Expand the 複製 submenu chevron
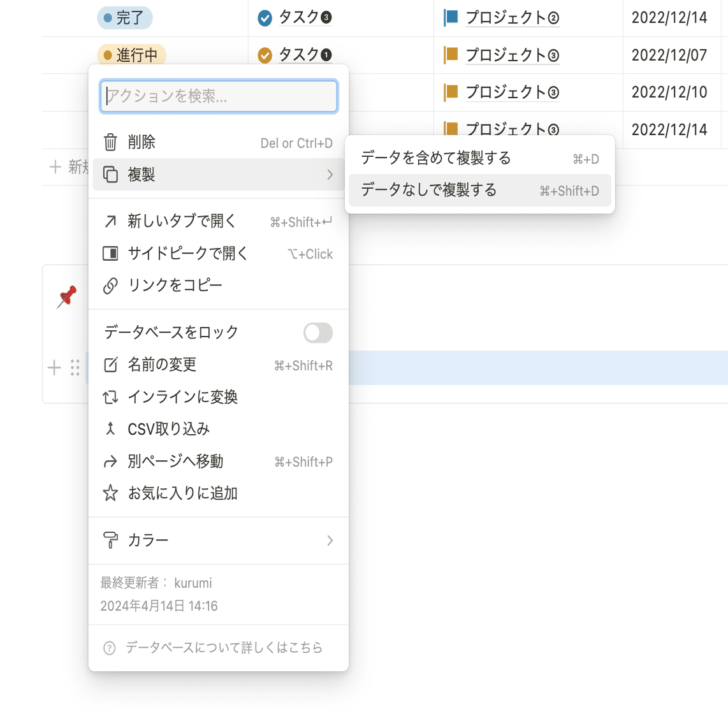The height and width of the screenshot is (728, 728). [x=330, y=175]
